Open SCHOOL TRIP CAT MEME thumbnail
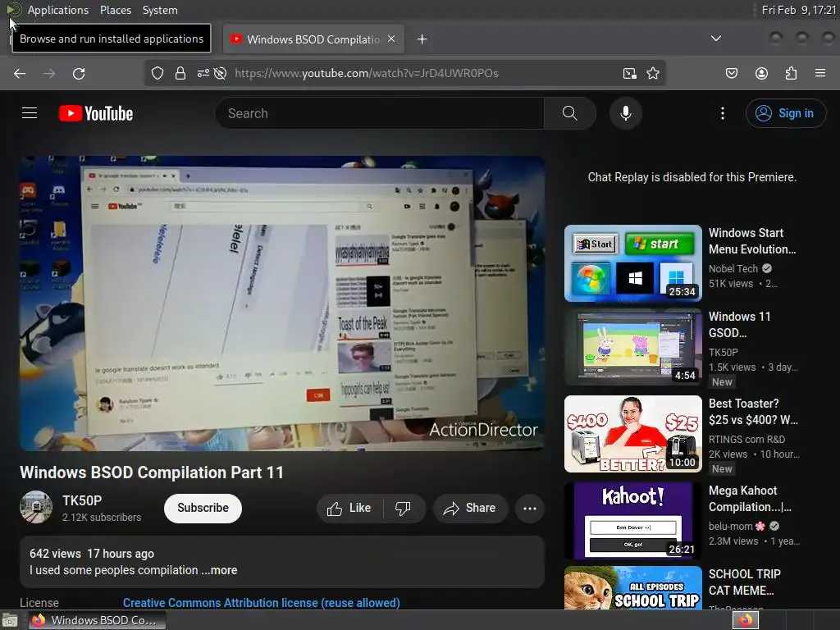This screenshot has height=630, width=840. [x=633, y=587]
